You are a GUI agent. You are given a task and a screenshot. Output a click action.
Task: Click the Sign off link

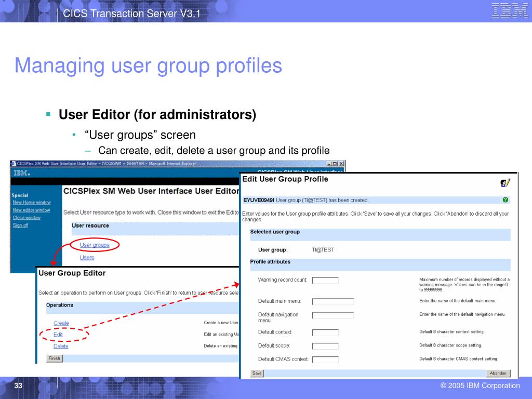[20, 225]
